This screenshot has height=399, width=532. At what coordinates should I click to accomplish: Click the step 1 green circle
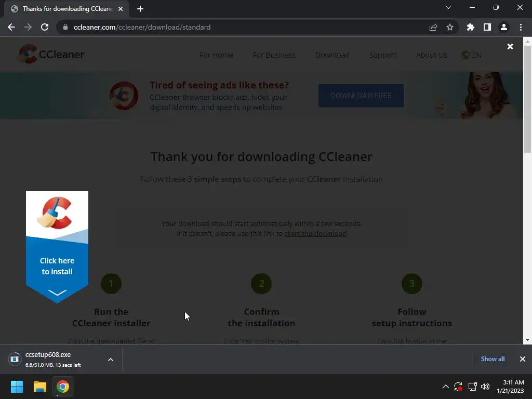pos(111,284)
